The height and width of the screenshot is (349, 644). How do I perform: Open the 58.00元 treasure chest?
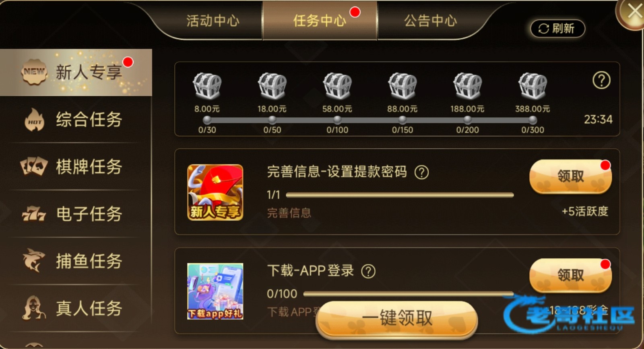pyautogui.click(x=337, y=86)
